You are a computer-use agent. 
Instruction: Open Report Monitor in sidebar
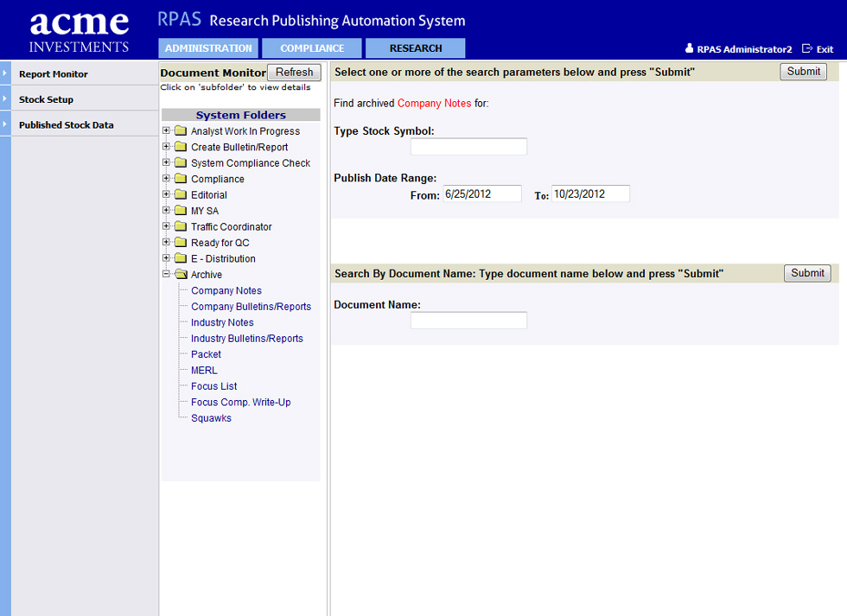[53, 74]
